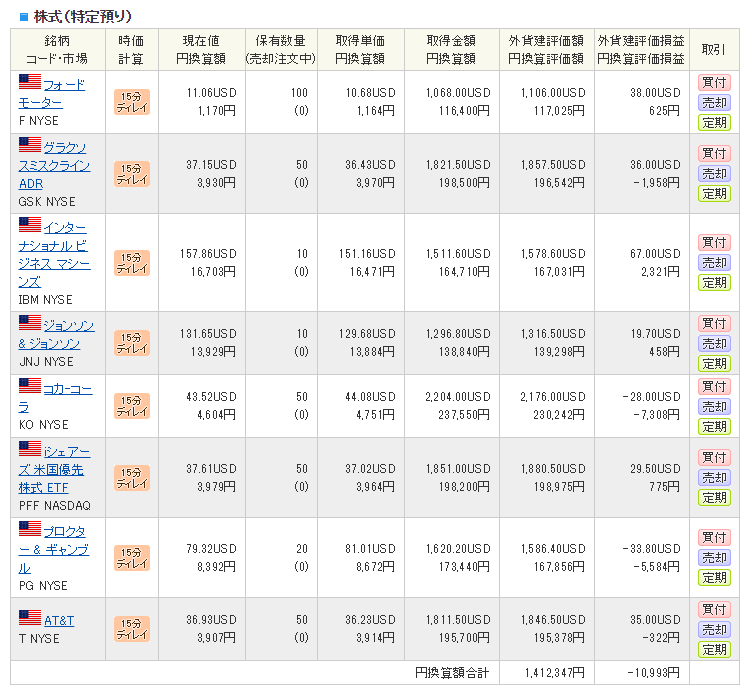Click 買付 button for PG row
This screenshot has width=743, height=693.
714,538
